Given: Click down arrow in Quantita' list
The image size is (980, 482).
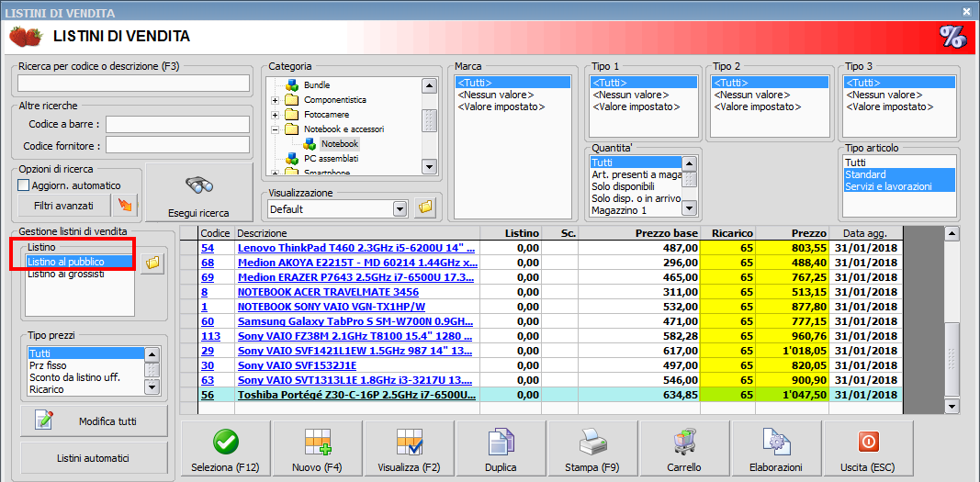Looking at the screenshot, I should 690,207.
